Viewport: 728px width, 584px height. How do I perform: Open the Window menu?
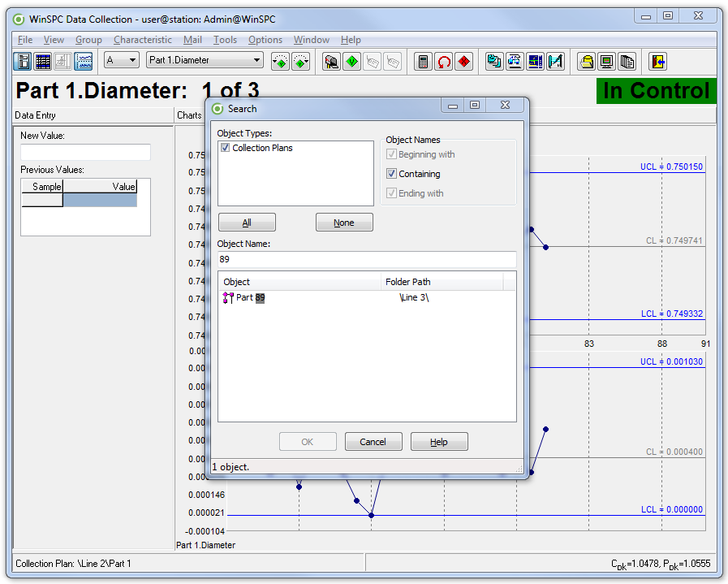tap(312, 40)
